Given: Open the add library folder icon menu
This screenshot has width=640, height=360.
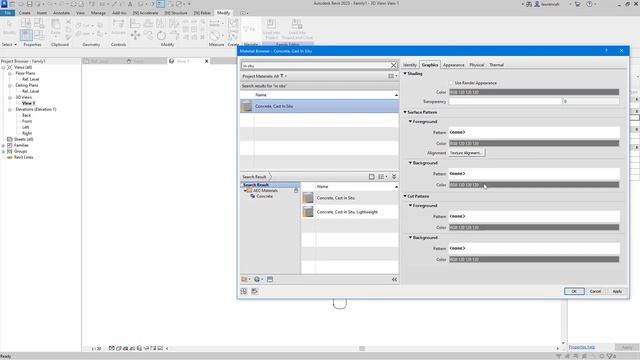Looking at the screenshot, I should (245, 280).
